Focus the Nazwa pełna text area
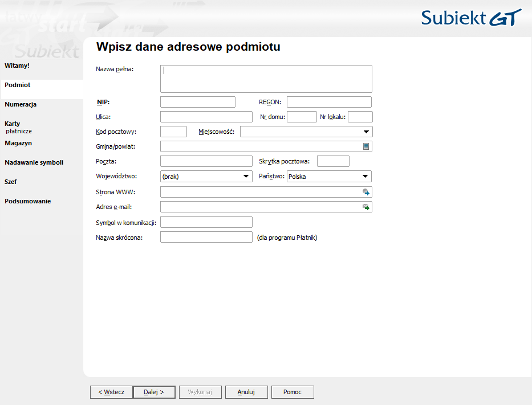This screenshot has height=405, width=532. click(266, 79)
